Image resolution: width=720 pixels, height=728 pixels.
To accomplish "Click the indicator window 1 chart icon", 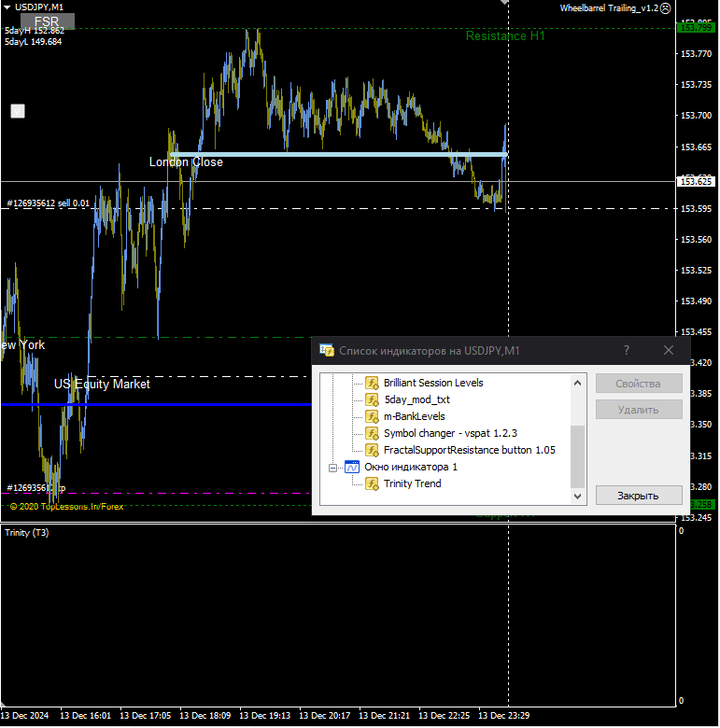I will coord(352,467).
